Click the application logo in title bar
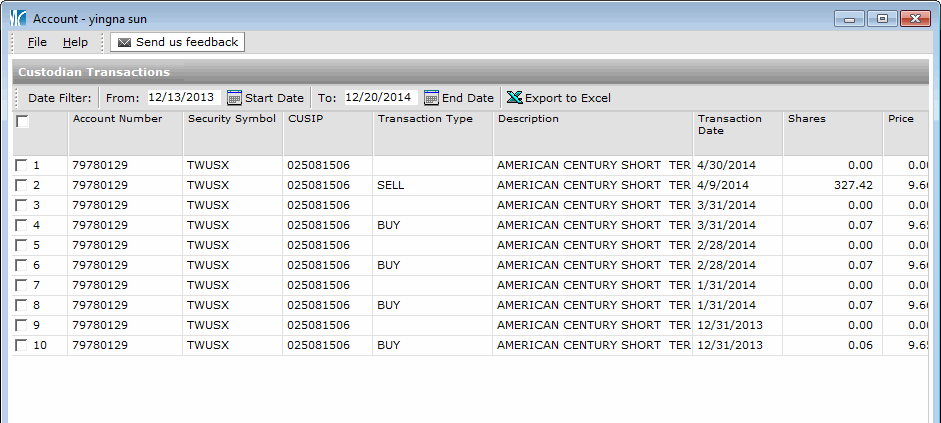This screenshot has width=941, height=423. [17, 19]
